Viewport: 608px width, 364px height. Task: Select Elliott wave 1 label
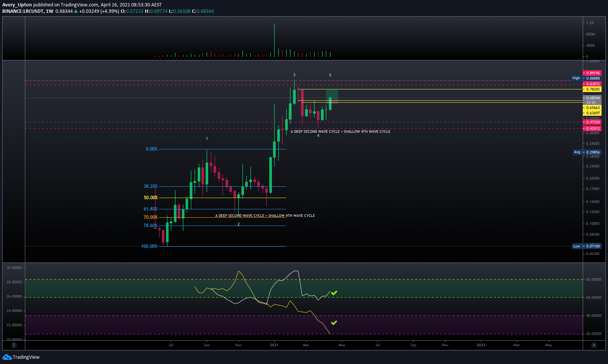click(207, 138)
